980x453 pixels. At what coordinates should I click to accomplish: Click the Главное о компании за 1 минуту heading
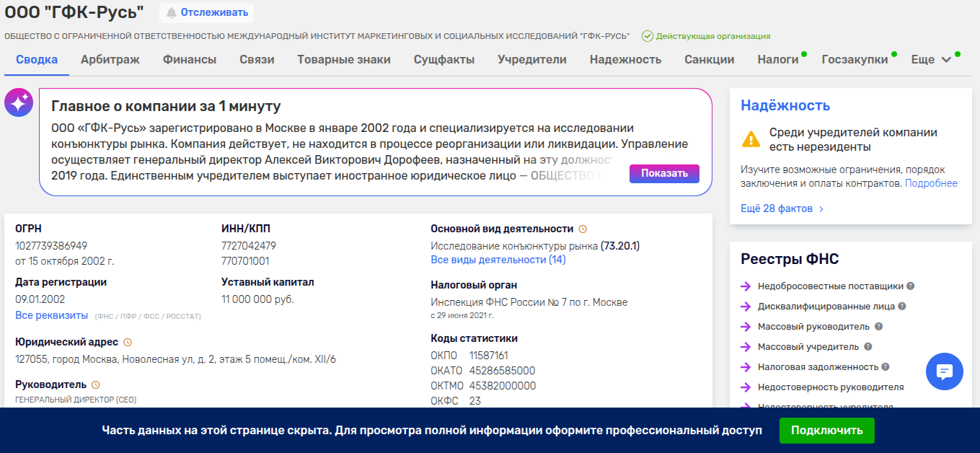(x=166, y=107)
